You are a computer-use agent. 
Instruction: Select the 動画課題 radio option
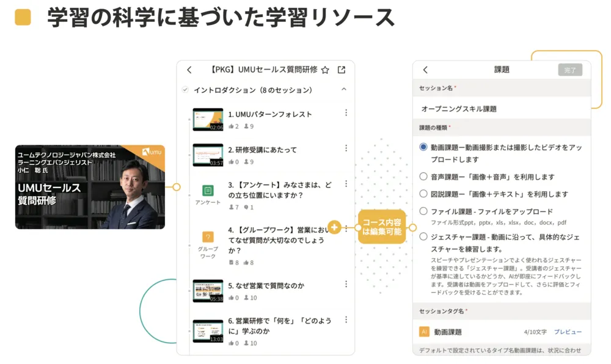tap(423, 147)
